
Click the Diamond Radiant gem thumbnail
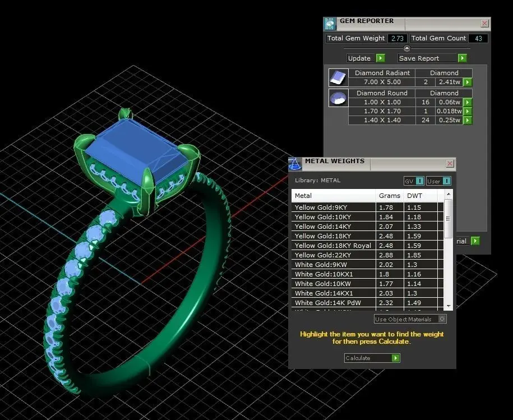(338, 78)
